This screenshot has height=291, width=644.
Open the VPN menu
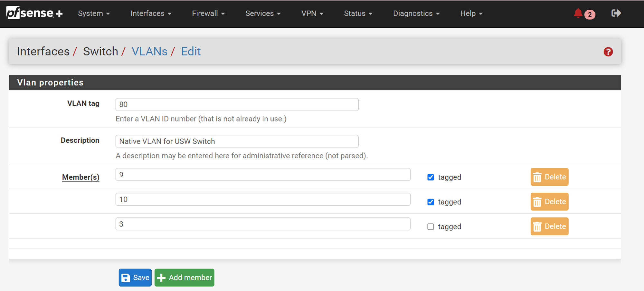coord(312,14)
